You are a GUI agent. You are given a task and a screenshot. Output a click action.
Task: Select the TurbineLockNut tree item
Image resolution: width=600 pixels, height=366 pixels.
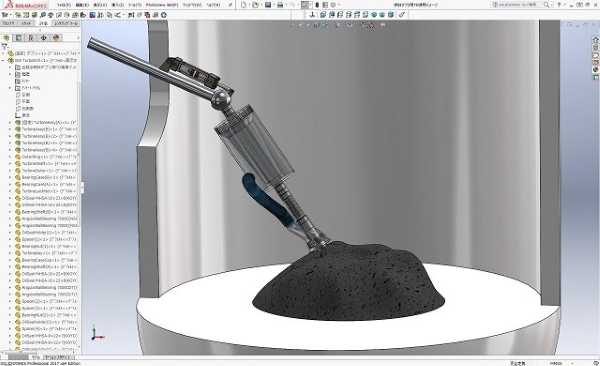pyautogui.click(x=46, y=191)
